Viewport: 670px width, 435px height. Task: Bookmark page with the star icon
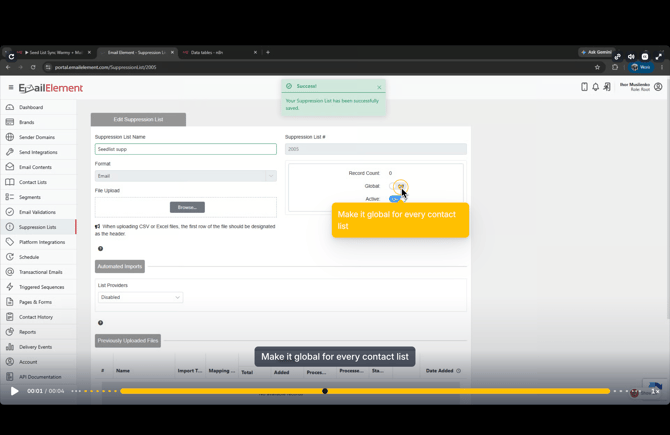click(x=597, y=67)
